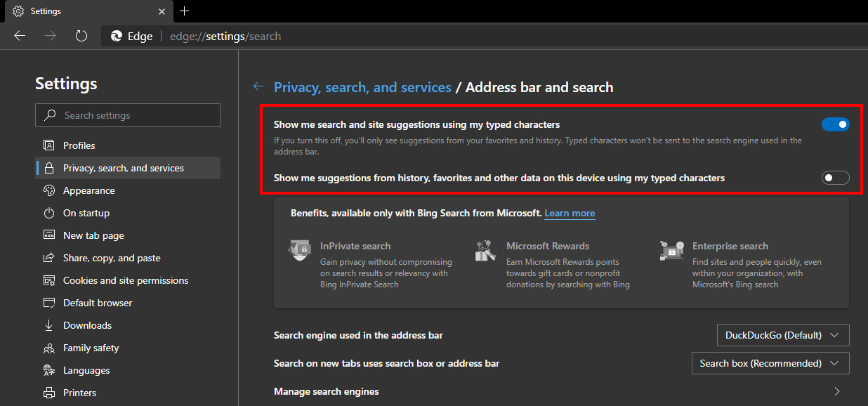This screenshot has height=406, width=868.
Task: Click the magnifier icon in Search settings
Action: coord(50,115)
